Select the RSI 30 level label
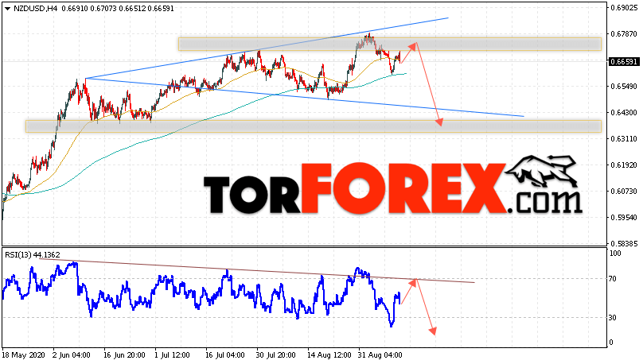This screenshot has width=643, height=364. pyautogui.click(x=613, y=318)
